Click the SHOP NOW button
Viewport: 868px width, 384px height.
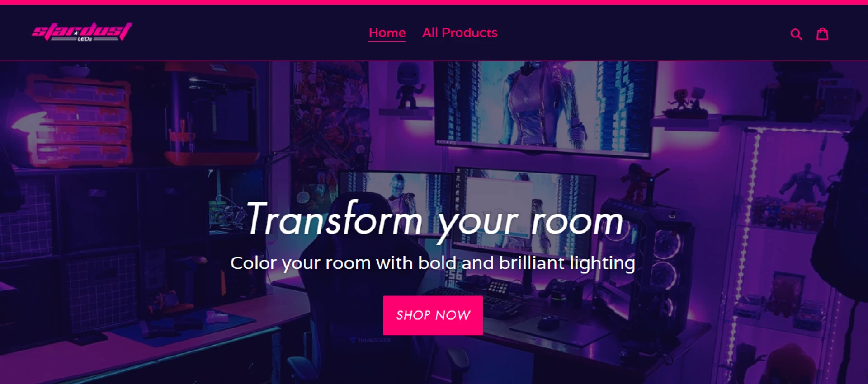[x=433, y=315]
